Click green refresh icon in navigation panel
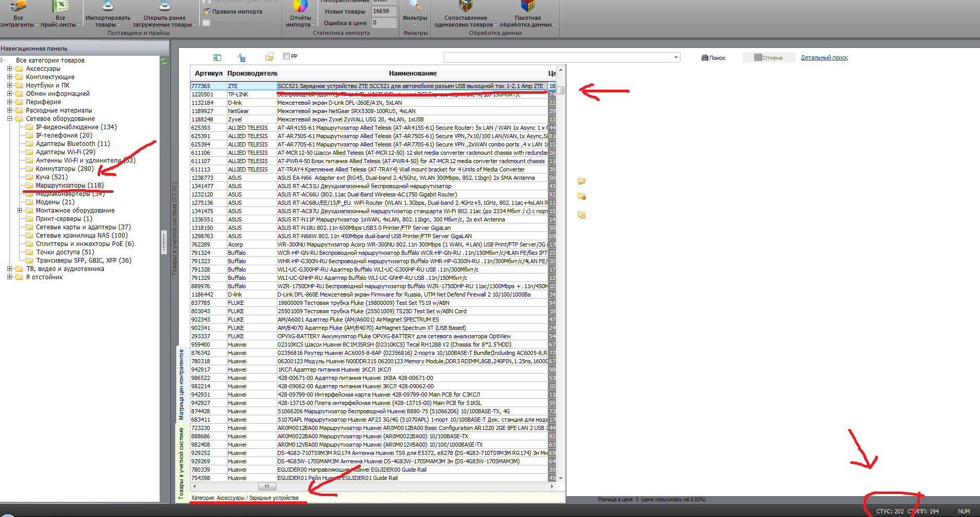 [164, 61]
